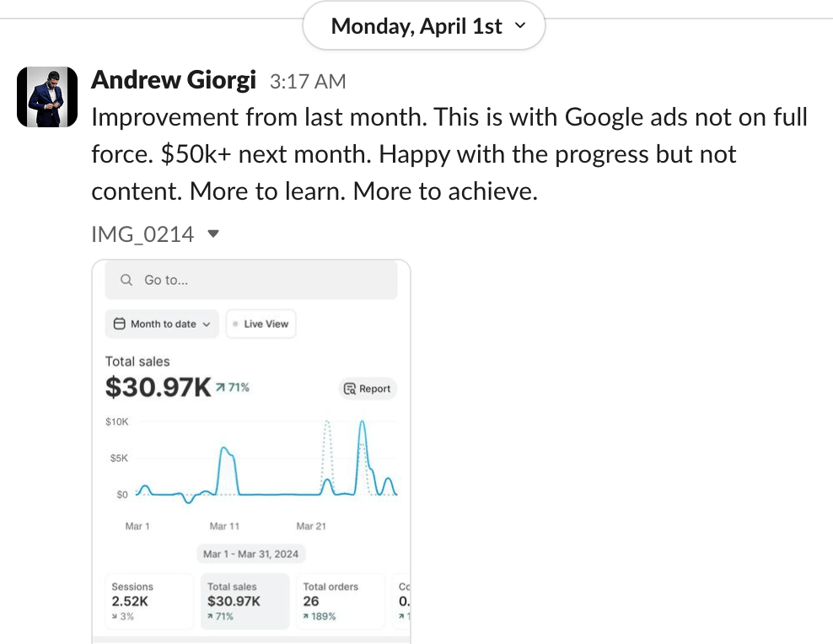Viewport: 833px width, 644px height.
Task: Click the Live View status dot
Action: click(x=235, y=324)
